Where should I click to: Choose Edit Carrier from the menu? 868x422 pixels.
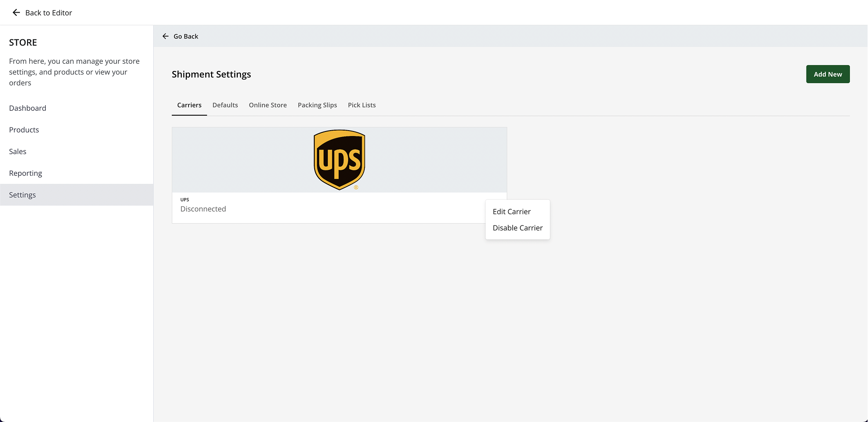(x=518, y=211)
